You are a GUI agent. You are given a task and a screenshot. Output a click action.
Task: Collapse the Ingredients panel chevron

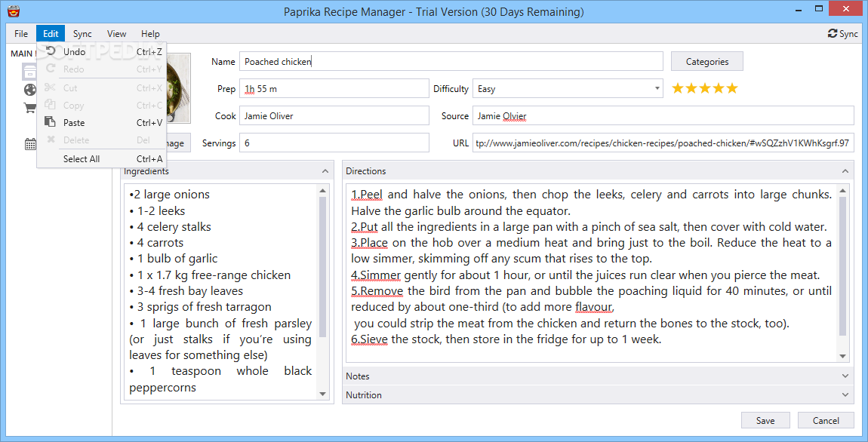(x=325, y=171)
